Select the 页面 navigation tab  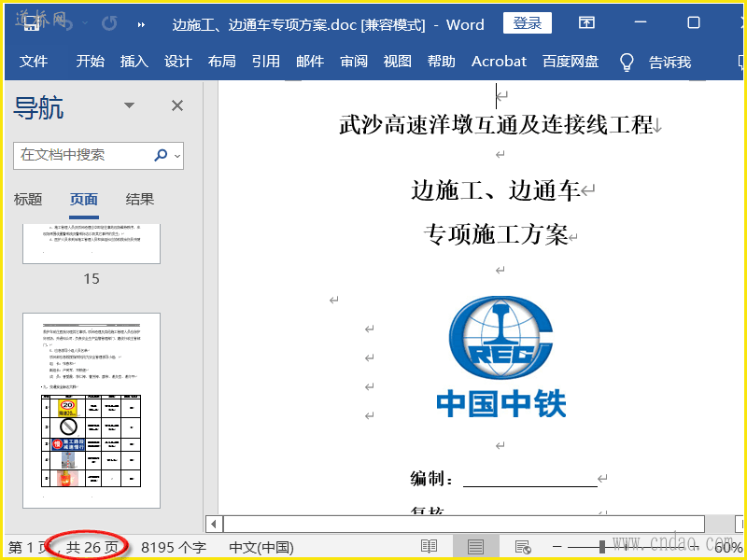84,200
